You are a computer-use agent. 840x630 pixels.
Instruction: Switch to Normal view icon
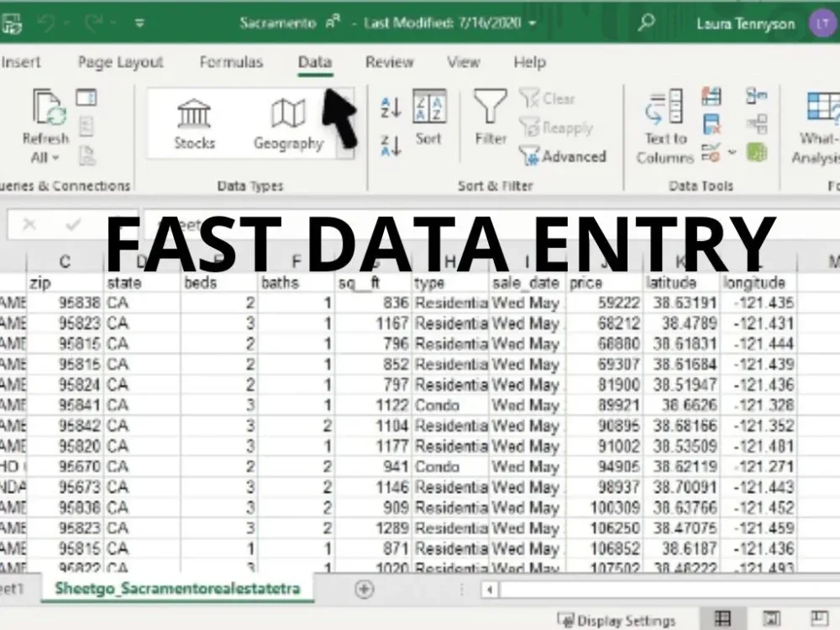point(722,619)
